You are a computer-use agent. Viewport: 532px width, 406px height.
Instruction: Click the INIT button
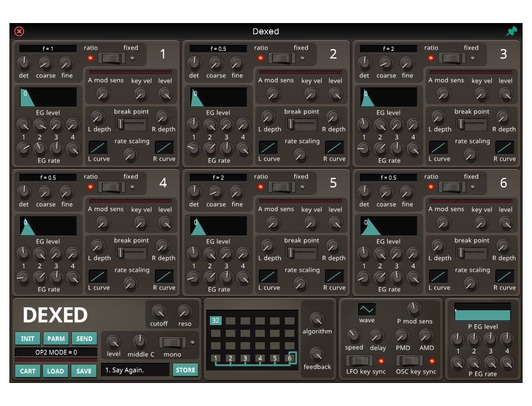(x=27, y=339)
